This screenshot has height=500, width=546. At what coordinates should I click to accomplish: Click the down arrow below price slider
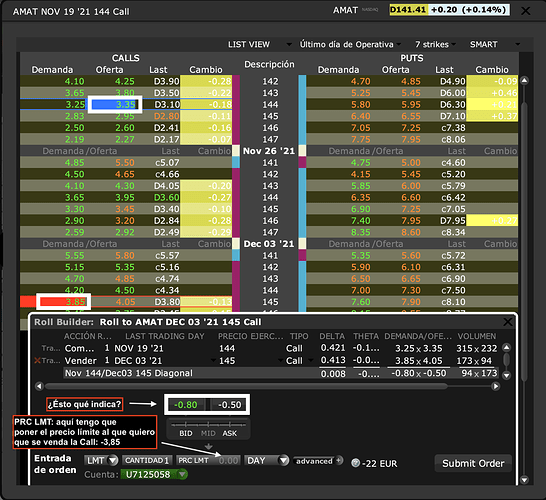pos(208,446)
